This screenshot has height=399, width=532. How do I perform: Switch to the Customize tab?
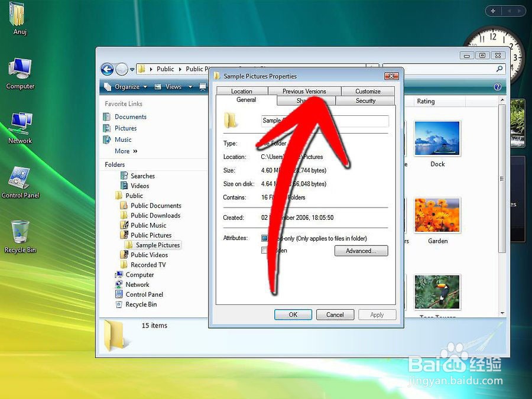coord(368,91)
